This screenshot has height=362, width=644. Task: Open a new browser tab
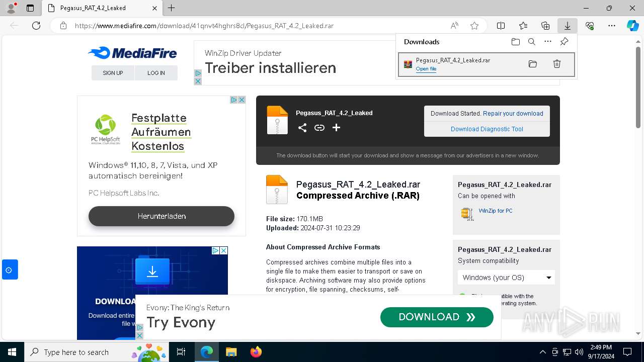[171, 8]
